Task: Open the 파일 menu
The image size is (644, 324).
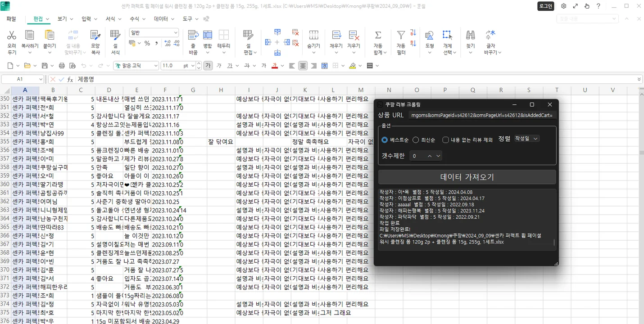Action: [11, 19]
